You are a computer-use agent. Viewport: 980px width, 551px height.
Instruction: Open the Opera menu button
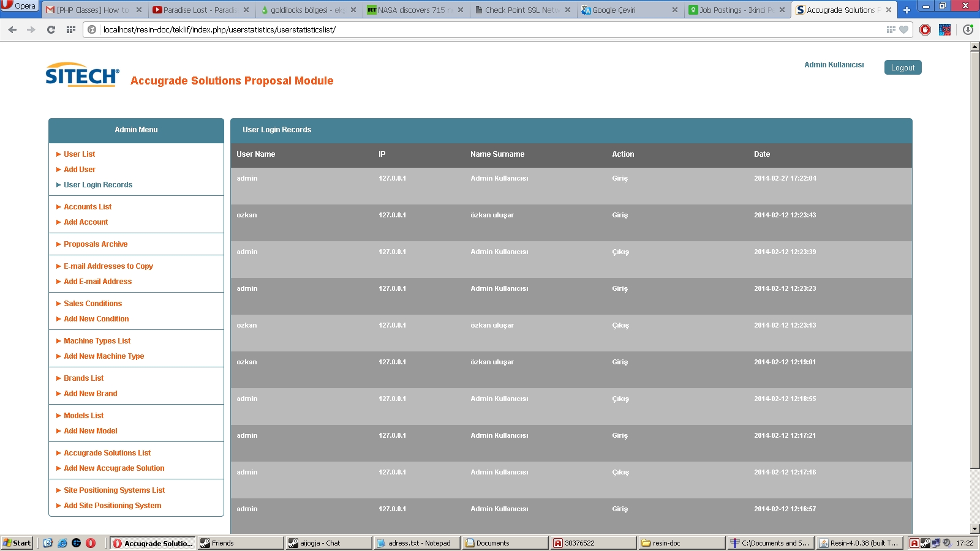pos(19,6)
